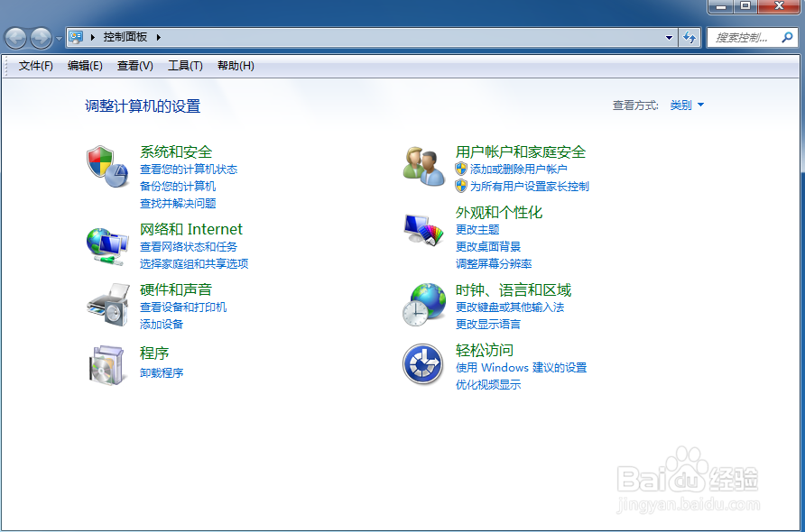Click the Forward navigation arrow button
Image resolution: width=805 pixels, height=532 pixels.
(41, 38)
